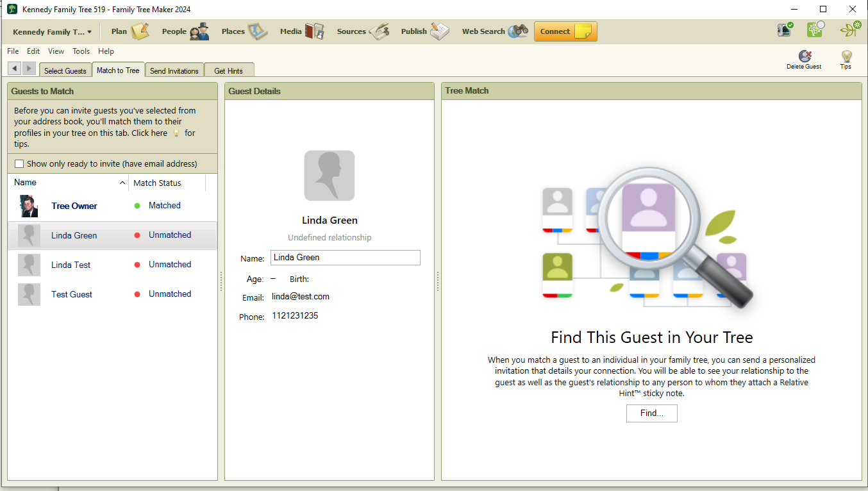This screenshot has height=491, width=868.
Task: Click Linda Test's silhouette avatar
Action: 29,265
